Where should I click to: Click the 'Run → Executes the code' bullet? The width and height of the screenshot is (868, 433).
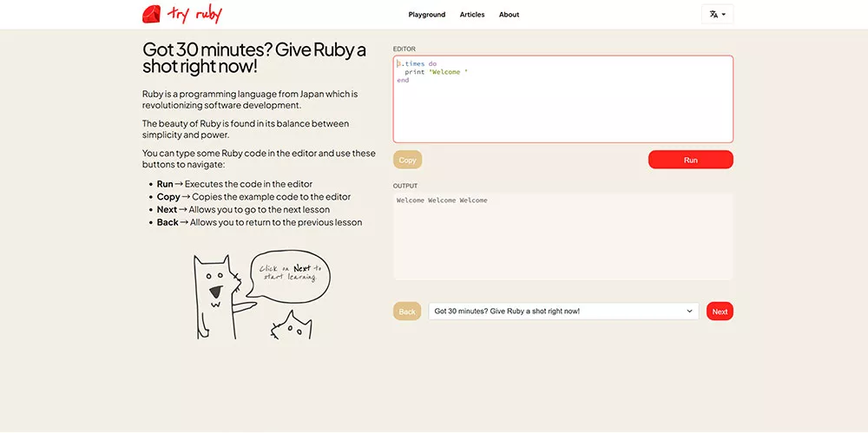234,184
